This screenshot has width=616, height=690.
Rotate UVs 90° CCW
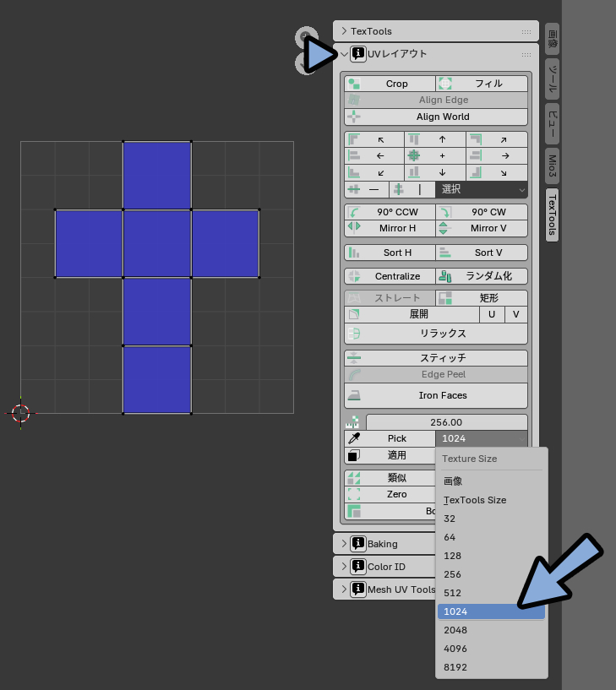point(389,212)
